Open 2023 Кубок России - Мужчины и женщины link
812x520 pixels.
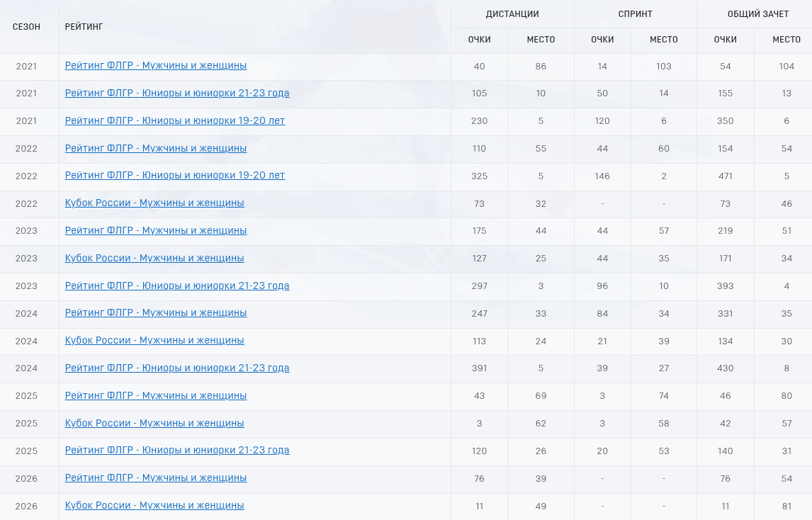(x=154, y=257)
